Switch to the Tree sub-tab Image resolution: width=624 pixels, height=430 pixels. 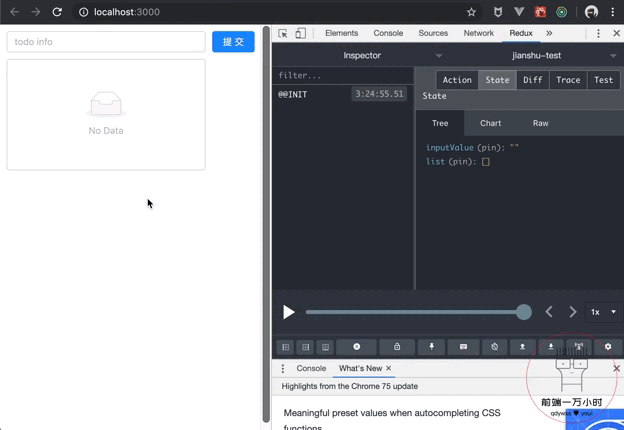[440, 123]
